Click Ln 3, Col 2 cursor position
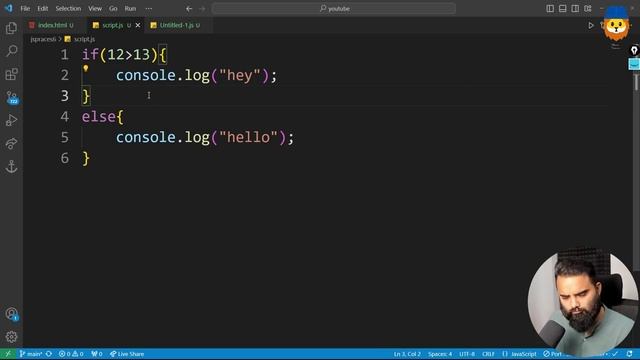 click(x=407, y=354)
